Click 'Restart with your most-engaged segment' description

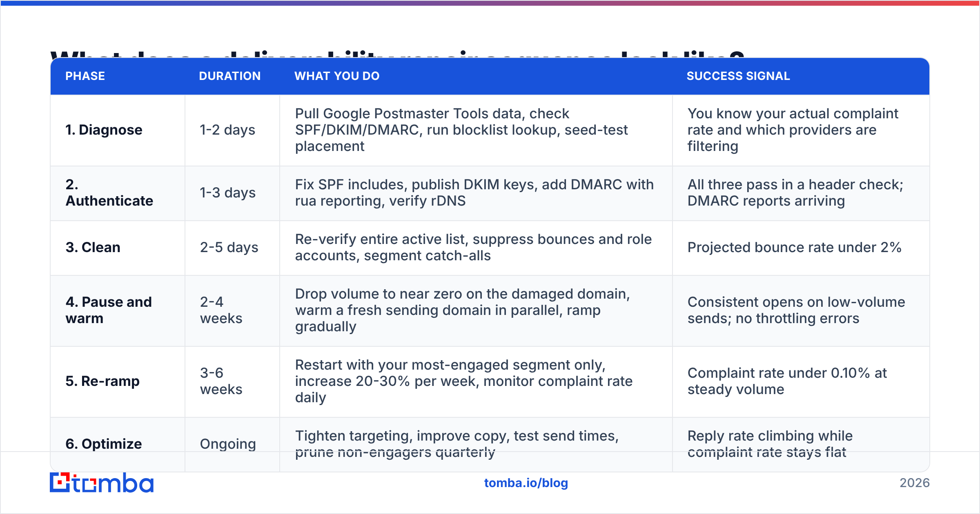pyautogui.click(x=476, y=381)
